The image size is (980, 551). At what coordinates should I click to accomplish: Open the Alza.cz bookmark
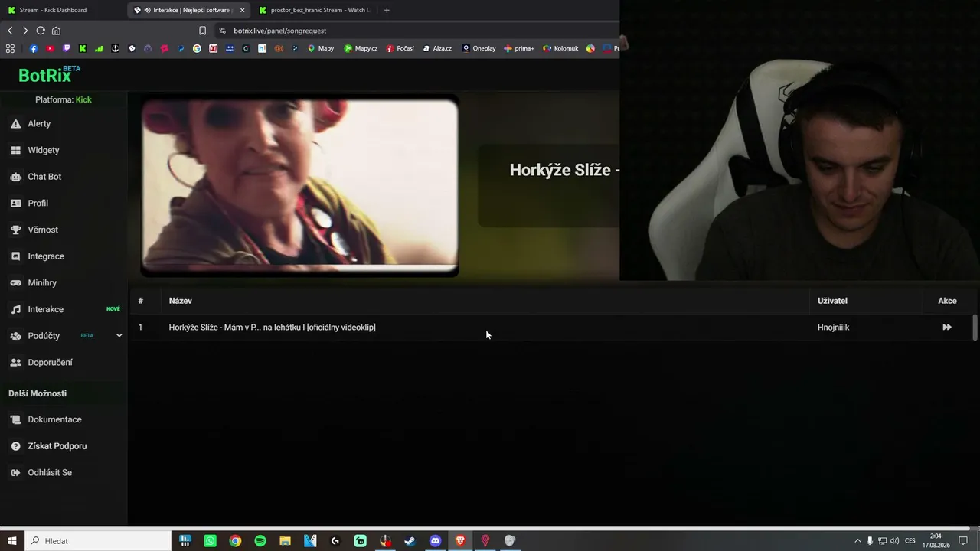click(437, 48)
